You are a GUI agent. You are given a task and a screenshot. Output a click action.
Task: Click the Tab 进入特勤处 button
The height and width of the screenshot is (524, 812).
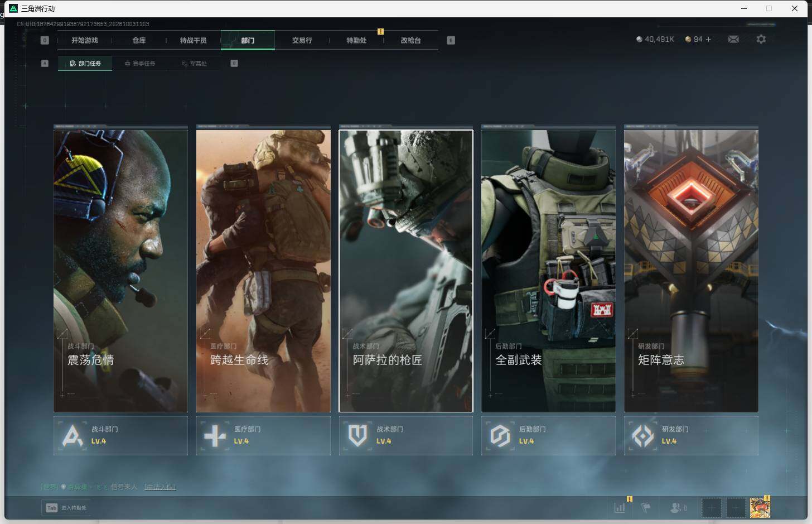66,508
